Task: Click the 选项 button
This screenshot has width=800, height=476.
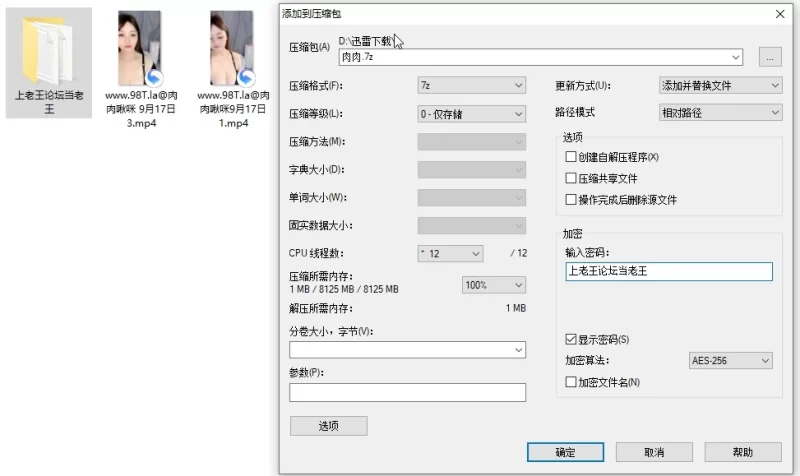Action: 329,426
